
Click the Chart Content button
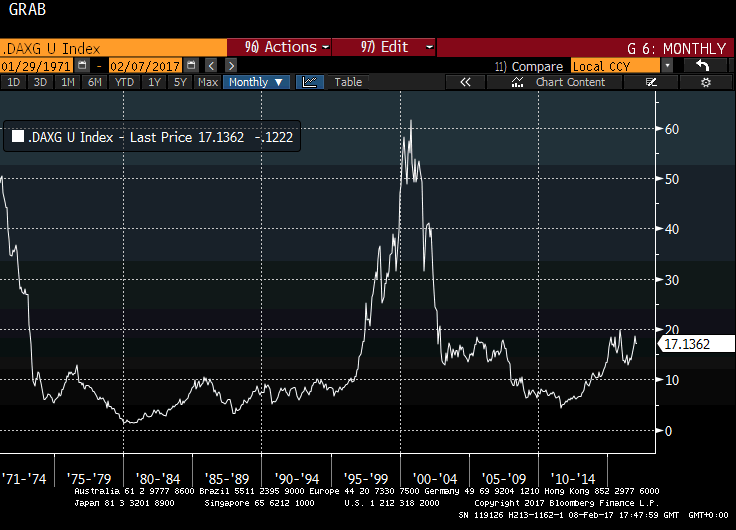point(570,82)
